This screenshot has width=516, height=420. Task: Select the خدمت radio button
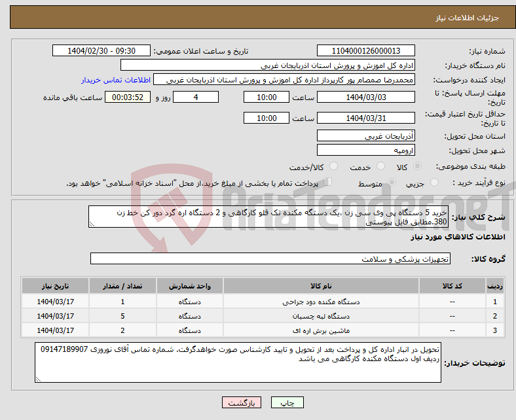click(x=380, y=166)
